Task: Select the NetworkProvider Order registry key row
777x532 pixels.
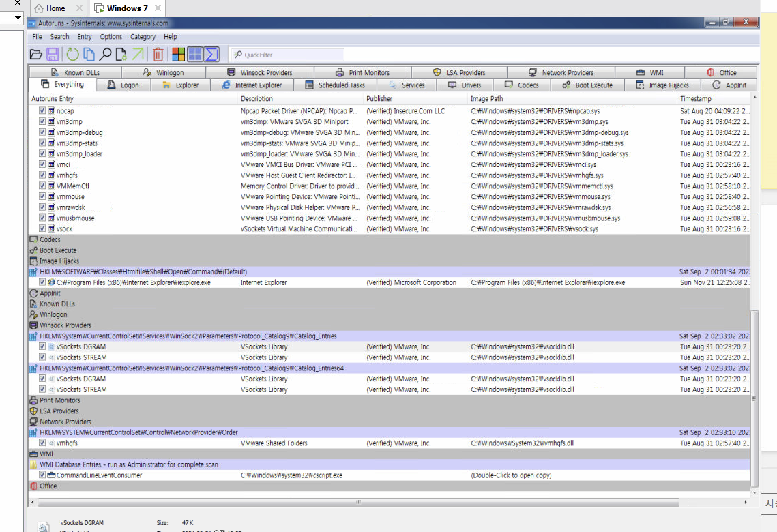Action: [389, 432]
